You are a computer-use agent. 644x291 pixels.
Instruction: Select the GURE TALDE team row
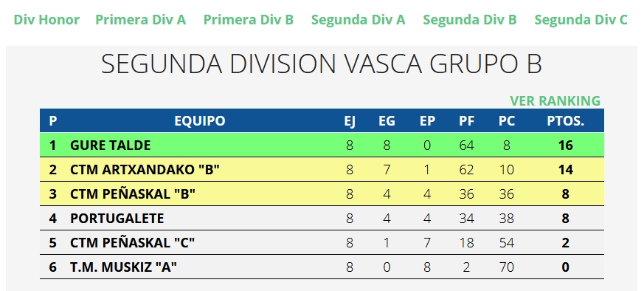tap(322, 145)
